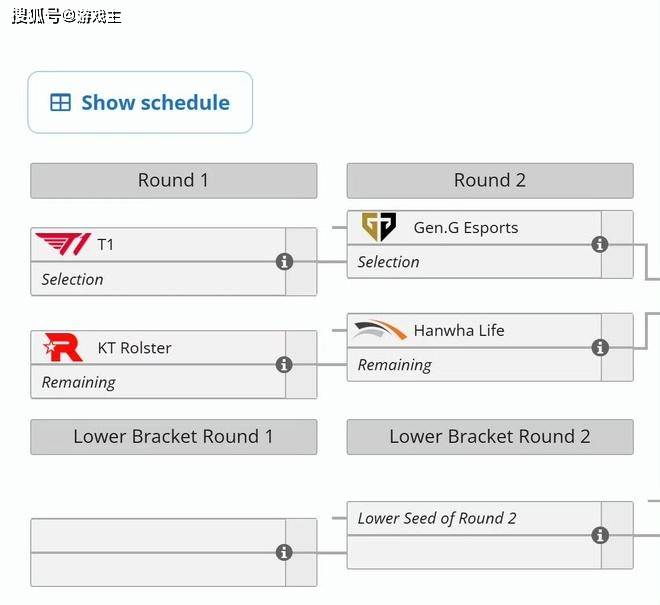The height and width of the screenshot is (605, 660).
Task: Click the KT Rolster team name
Action: tap(134, 348)
